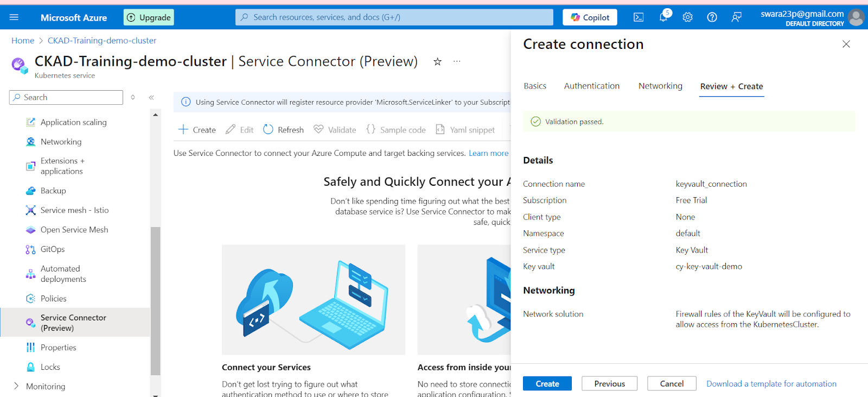This screenshot has height=397, width=868.
Task: Focus the sidebar Search field
Action: (x=66, y=97)
